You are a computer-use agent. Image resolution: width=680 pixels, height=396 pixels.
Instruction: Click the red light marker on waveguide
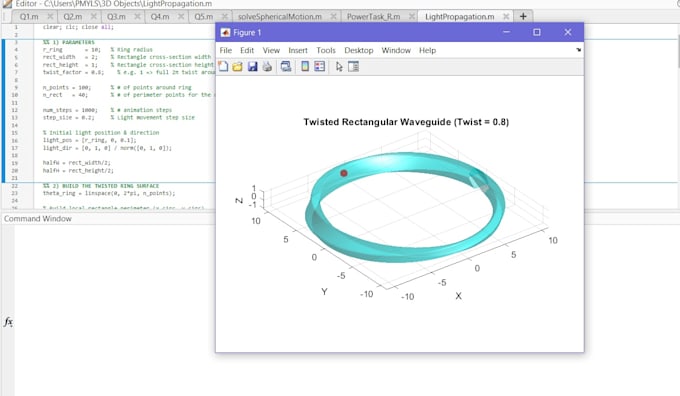point(344,173)
